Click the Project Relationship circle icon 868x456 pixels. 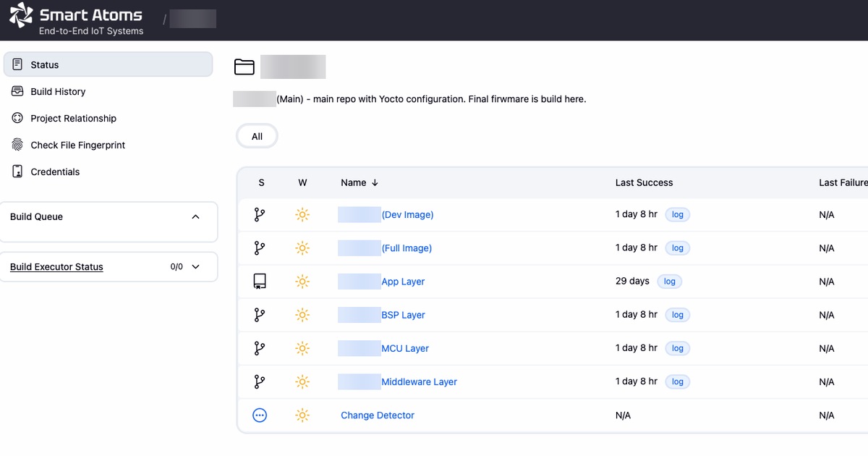17,118
